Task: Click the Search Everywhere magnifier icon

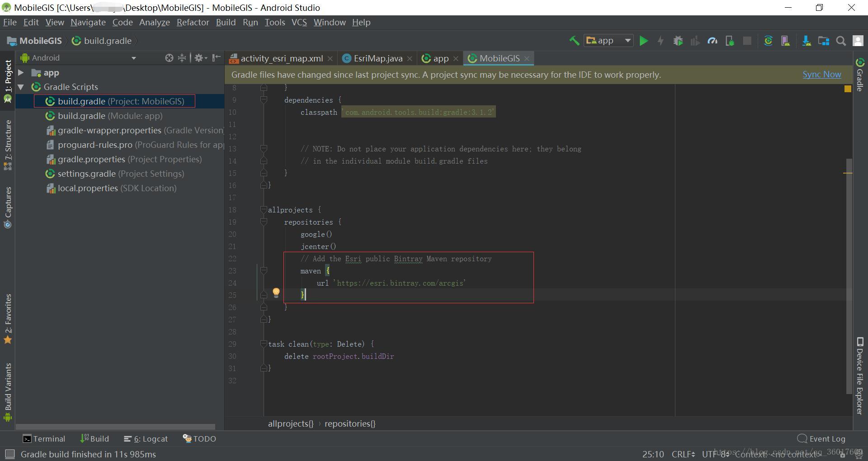Action: point(841,41)
